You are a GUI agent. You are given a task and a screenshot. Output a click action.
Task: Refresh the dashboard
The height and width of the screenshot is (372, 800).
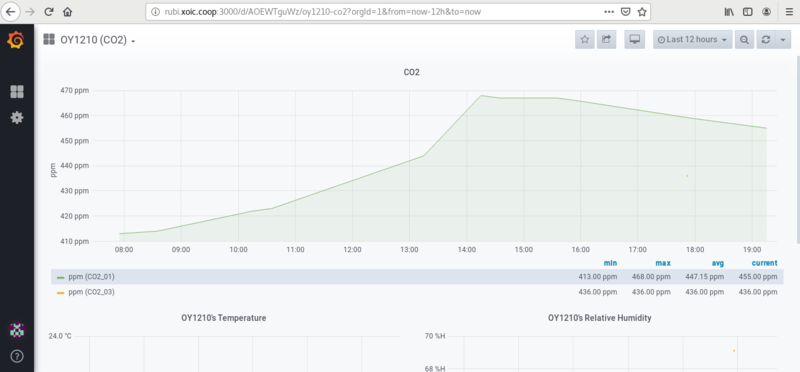[765, 39]
